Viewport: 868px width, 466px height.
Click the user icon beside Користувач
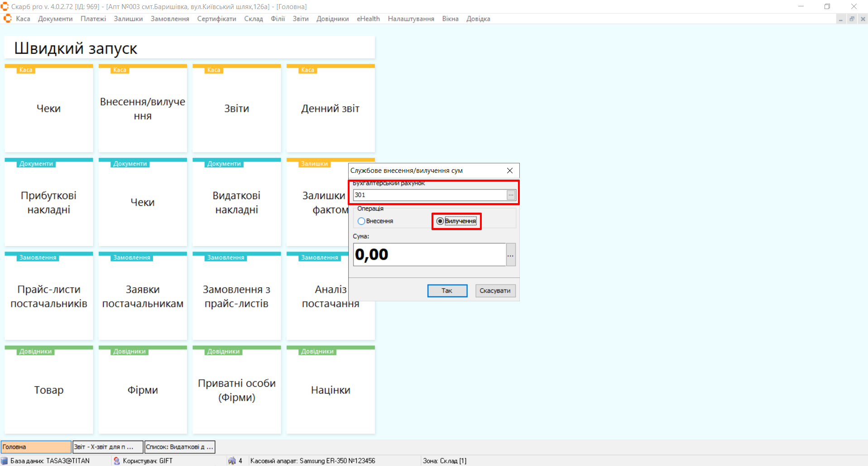[x=117, y=461]
